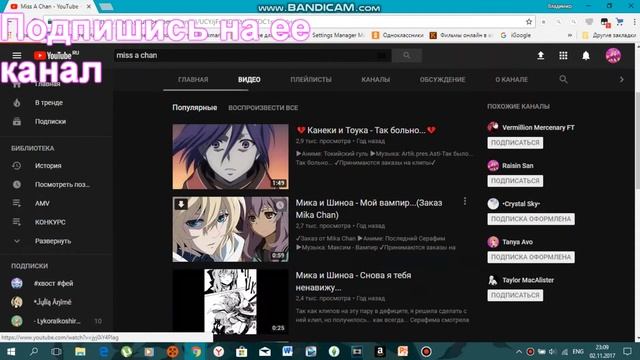Toggle Crystal Sky subscription button
Screen dimensions: 640x360
click(531, 219)
